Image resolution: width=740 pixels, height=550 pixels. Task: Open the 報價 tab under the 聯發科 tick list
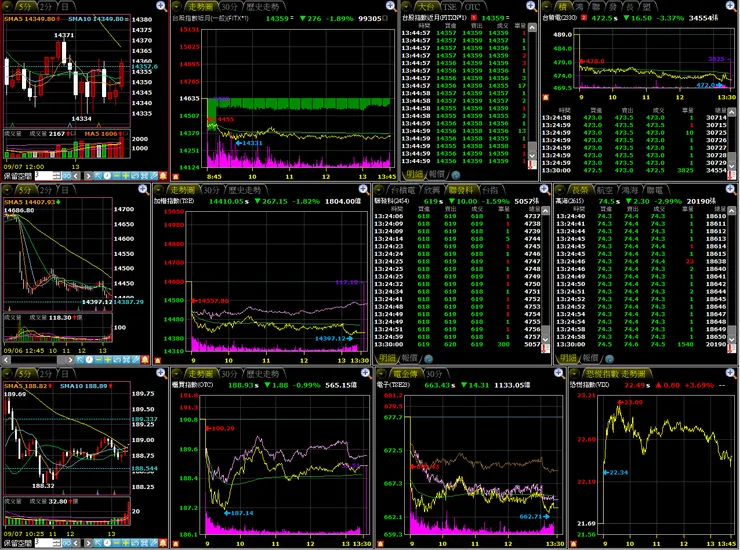click(409, 358)
